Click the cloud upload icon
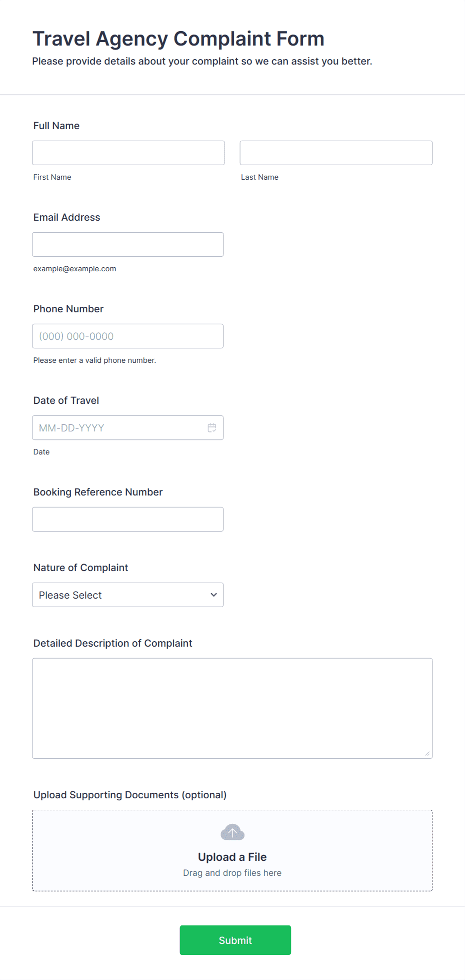Image resolution: width=465 pixels, height=980 pixels. 232,832
